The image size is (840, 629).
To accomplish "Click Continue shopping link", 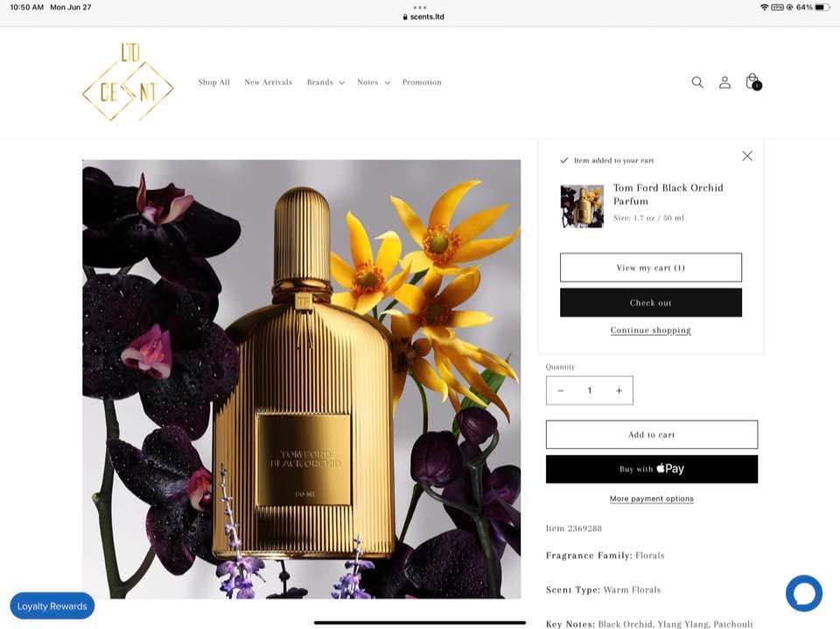I will tap(651, 330).
